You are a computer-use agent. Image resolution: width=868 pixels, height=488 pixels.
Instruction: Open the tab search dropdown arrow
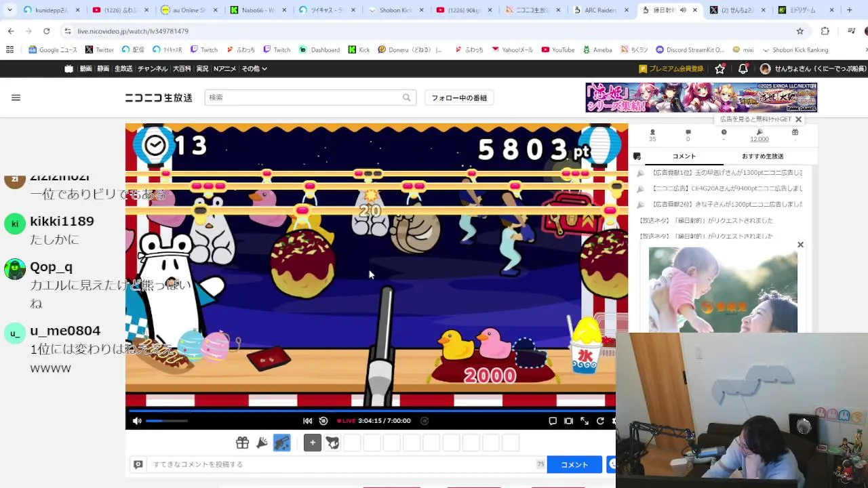tap(9, 10)
